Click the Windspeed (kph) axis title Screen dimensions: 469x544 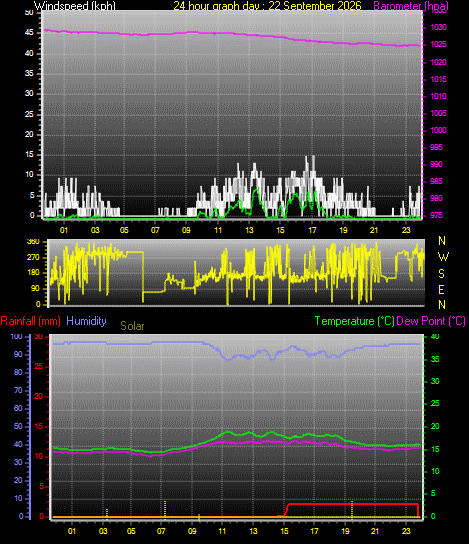pos(75,6)
